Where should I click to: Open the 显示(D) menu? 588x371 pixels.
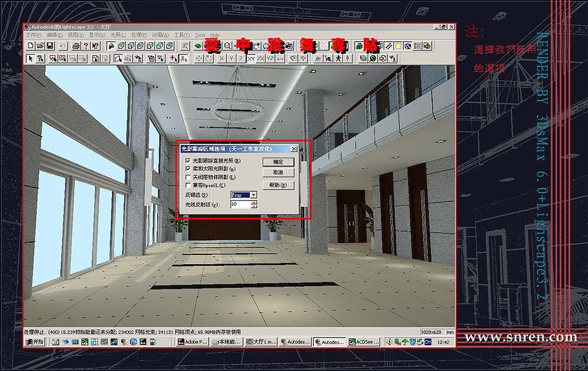(97, 35)
